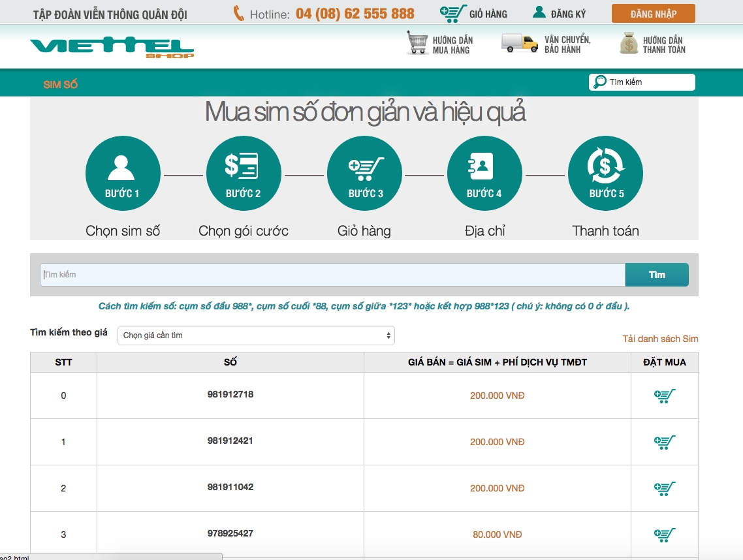
Task: Click 200.000 VNĐ price for 981912718
Action: (497, 396)
